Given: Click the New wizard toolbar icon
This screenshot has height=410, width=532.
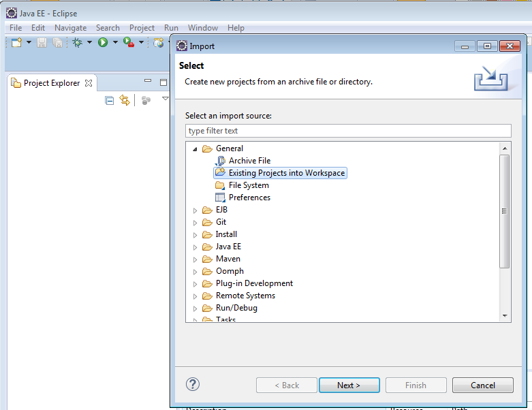Looking at the screenshot, I should (x=16, y=42).
